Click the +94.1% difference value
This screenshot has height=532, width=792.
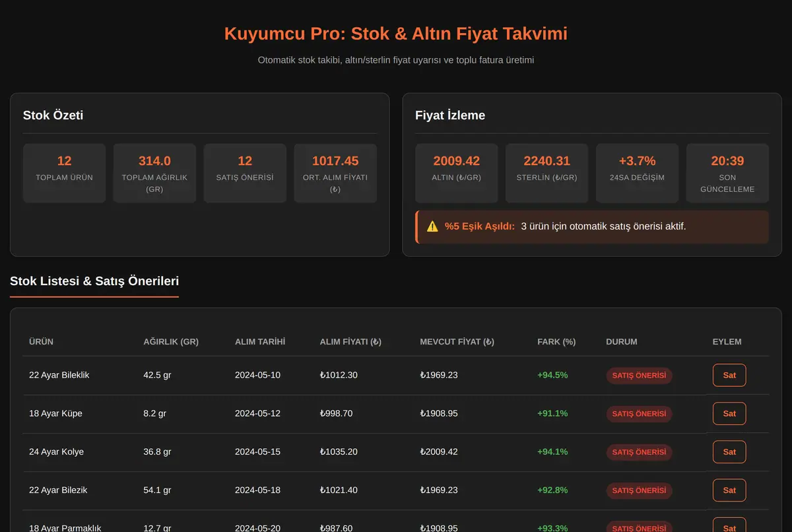click(552, 451)
